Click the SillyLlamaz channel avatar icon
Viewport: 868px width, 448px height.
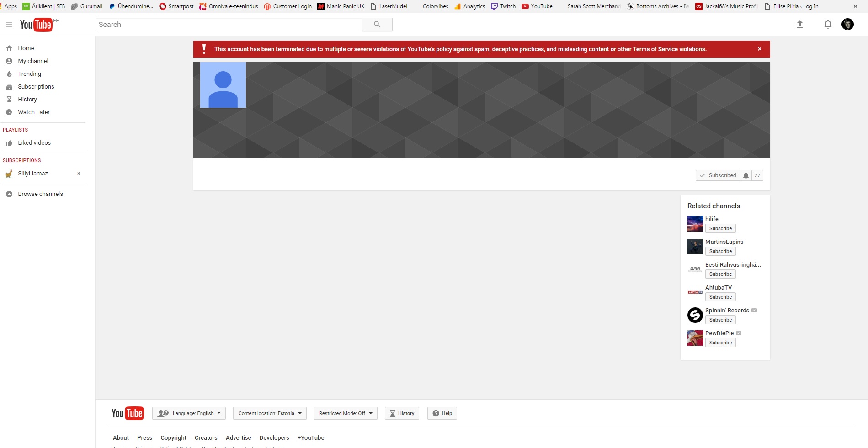tap(9, 174)
